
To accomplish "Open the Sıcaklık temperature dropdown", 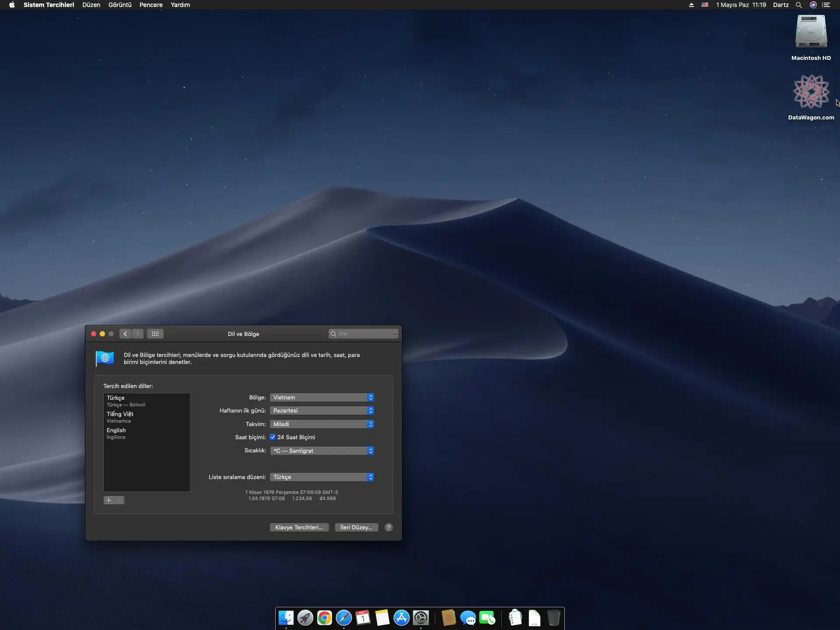I will (322, 451).
